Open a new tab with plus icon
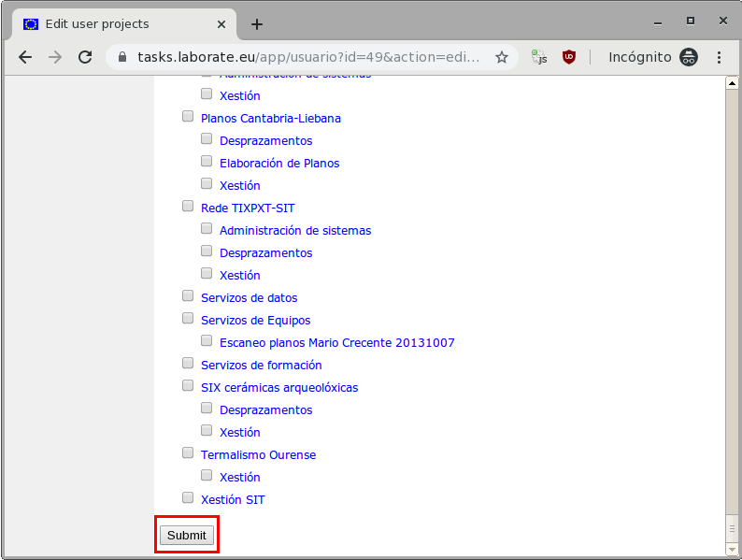Viewport: 742px width, 560px height. pyautogui.click(x=257, y=24)
